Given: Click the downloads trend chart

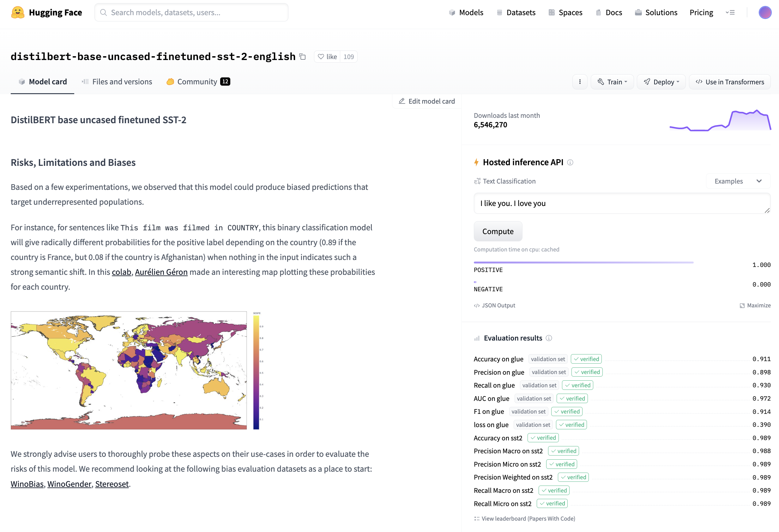Looking at the screenshot, I should (x=720, y=120).
